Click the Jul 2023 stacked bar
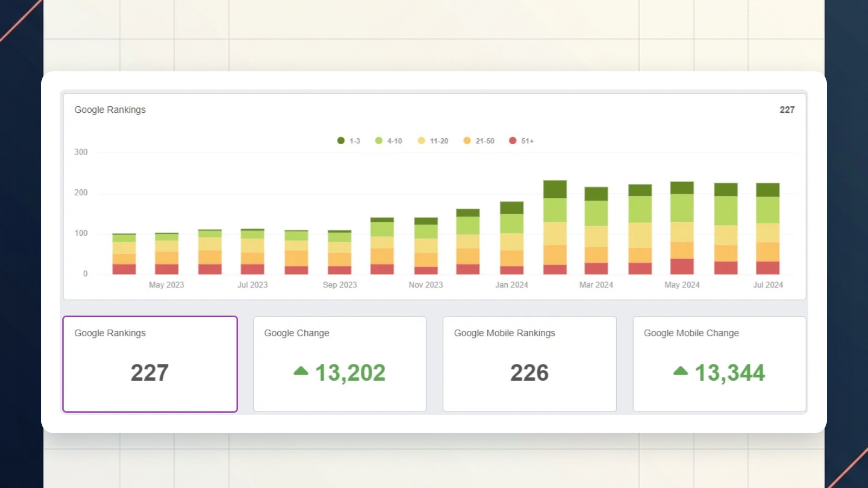 pos(252,252)
